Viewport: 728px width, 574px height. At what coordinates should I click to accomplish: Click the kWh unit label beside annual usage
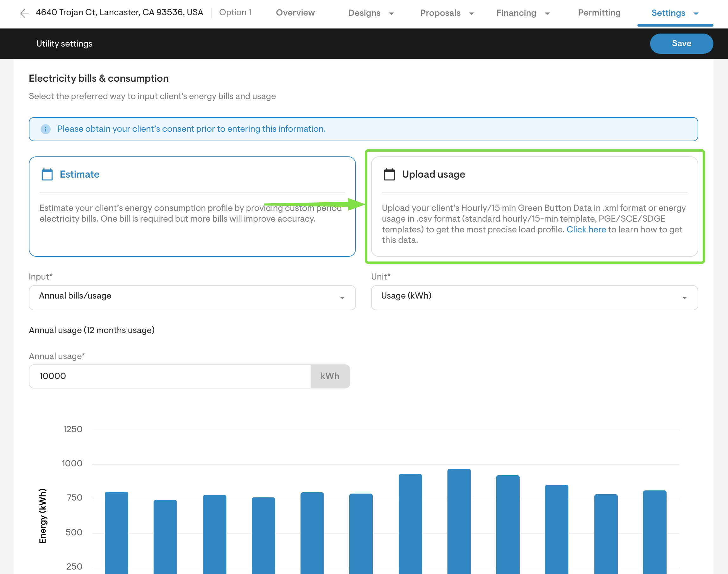pyautogui.click(x=330, y=376)
